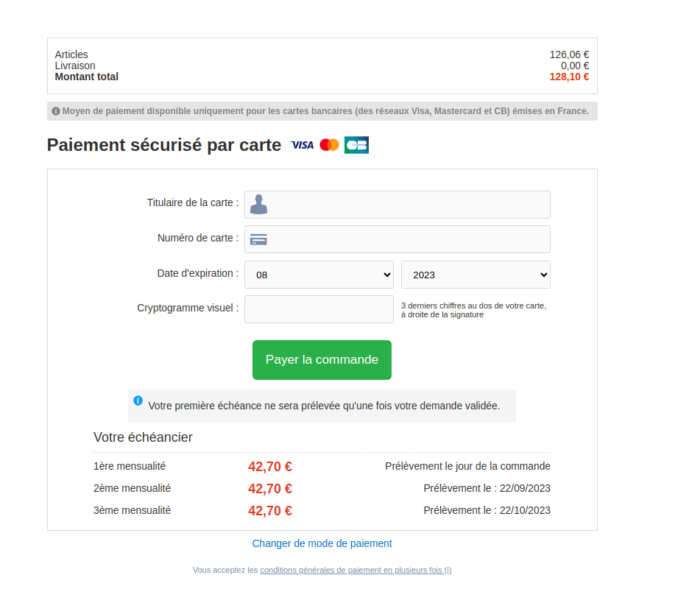Click the Montant total amount 128,10 €

[569, 77]
